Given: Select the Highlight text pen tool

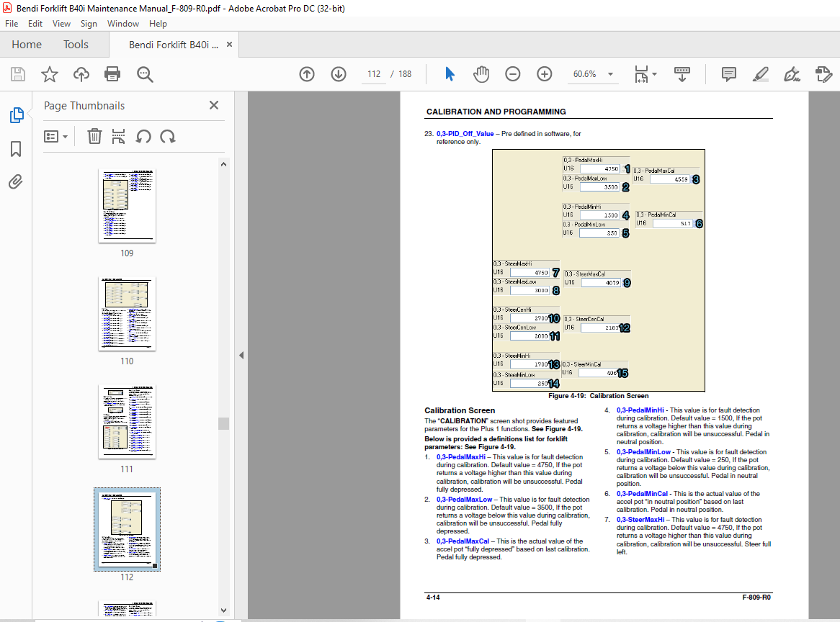Looking at the screenshot, I should (760, 74).
